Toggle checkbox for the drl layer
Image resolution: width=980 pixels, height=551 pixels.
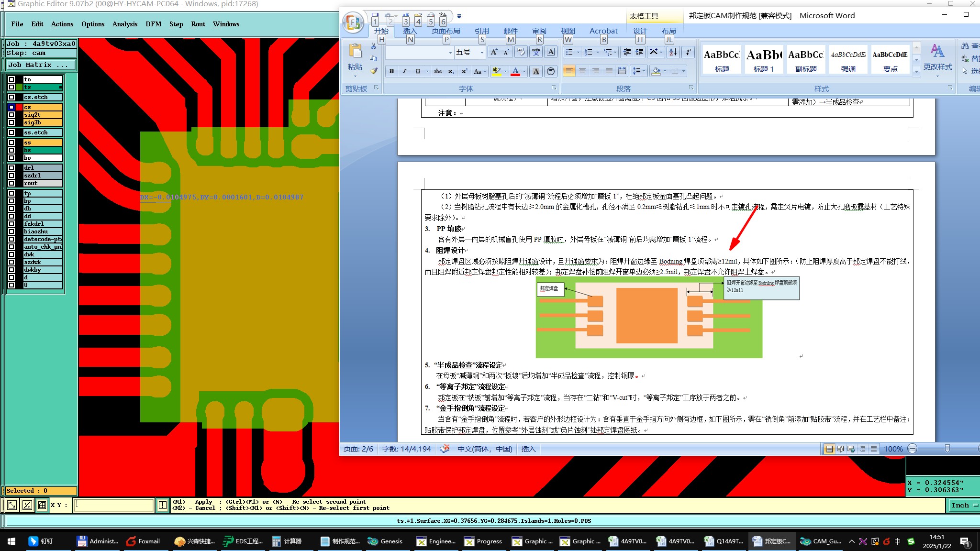click(11, 168)
